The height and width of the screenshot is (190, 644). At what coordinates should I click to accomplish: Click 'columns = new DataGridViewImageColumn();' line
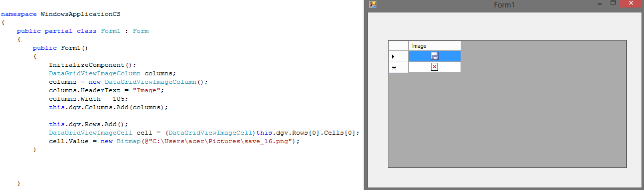[128, 82]
